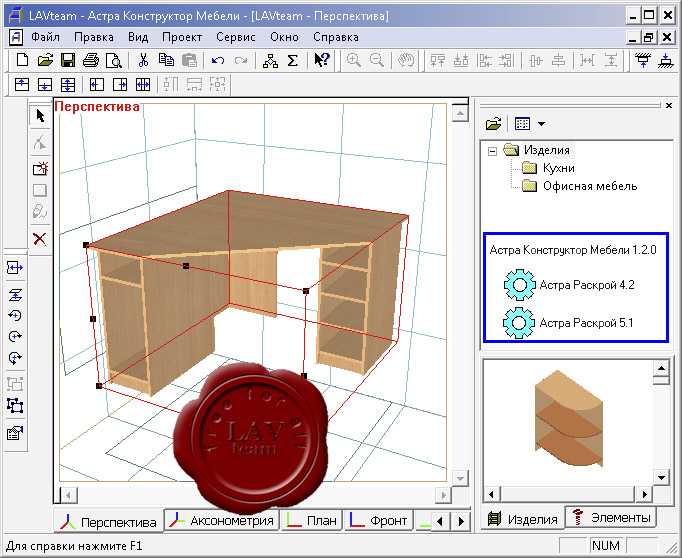The height and width of the screenshot is (558, 682).
Task: Switch to the Фронт tab
Action: coord(378,520)
